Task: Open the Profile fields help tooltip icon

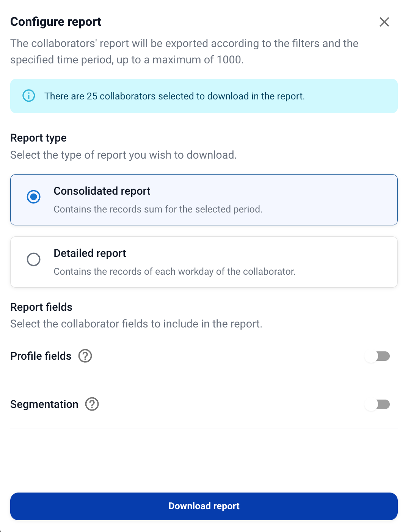Action: pos(85,356)
